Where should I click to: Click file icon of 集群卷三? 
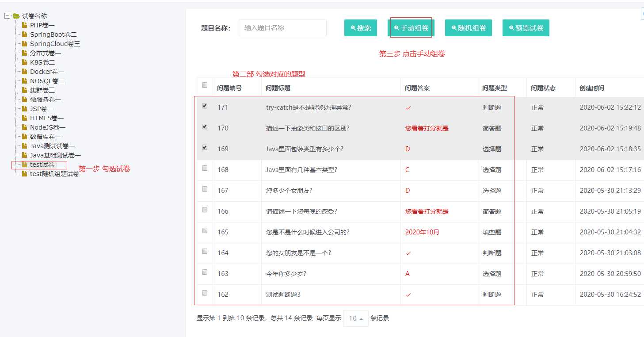click(25, 90)
